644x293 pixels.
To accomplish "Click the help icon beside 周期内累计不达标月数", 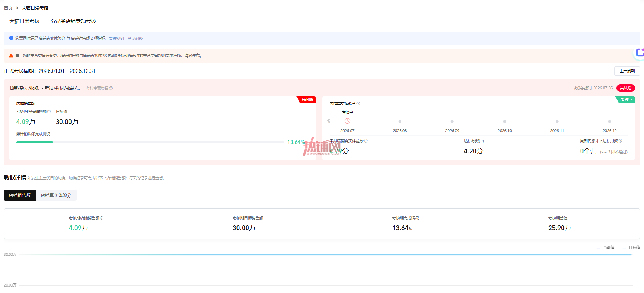I will [620, 141].
